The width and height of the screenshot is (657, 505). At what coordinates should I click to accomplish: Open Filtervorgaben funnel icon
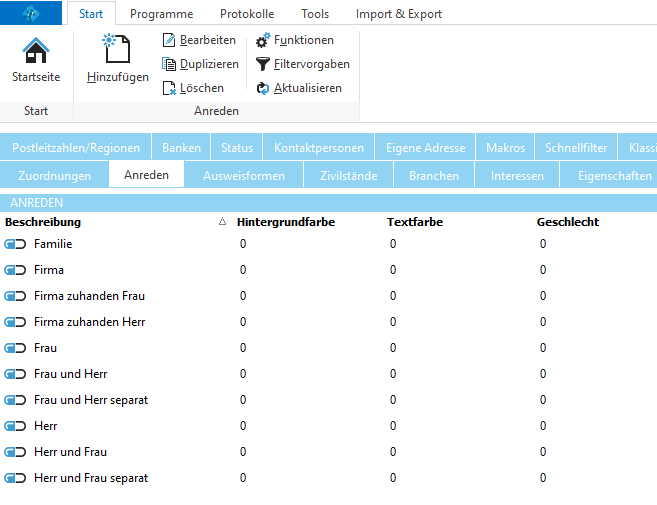[x=263, y=64]
